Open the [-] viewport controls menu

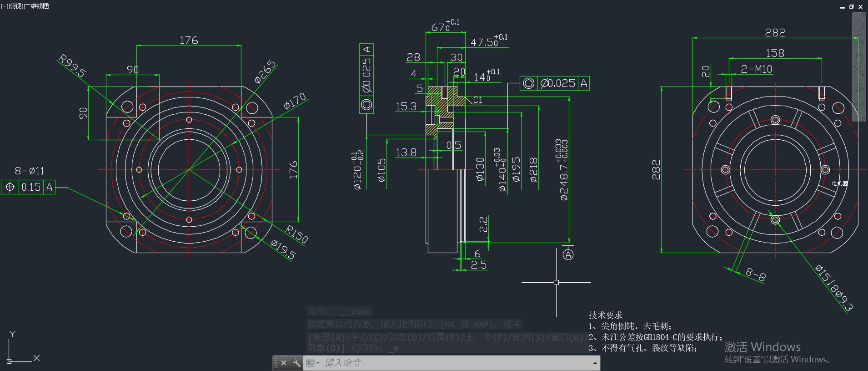5,6
